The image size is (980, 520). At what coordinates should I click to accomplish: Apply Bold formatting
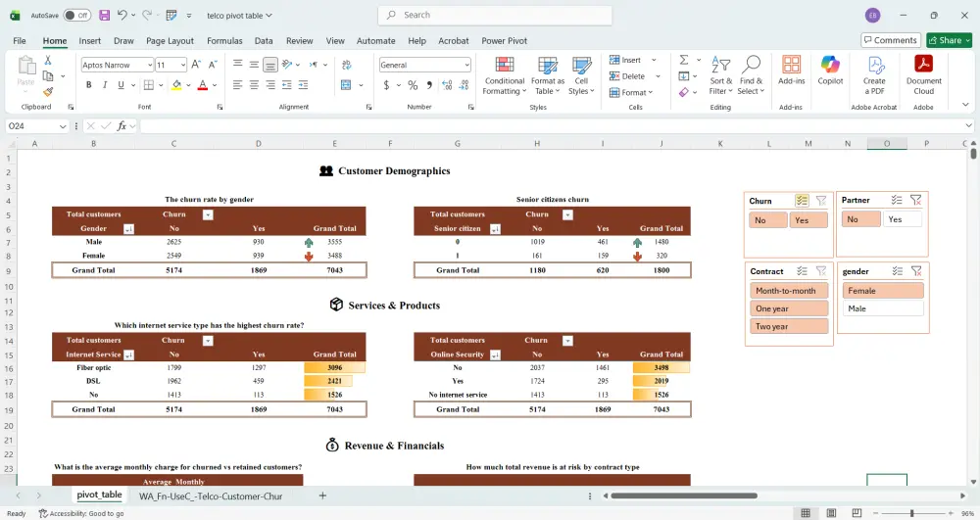click(89, 85)
